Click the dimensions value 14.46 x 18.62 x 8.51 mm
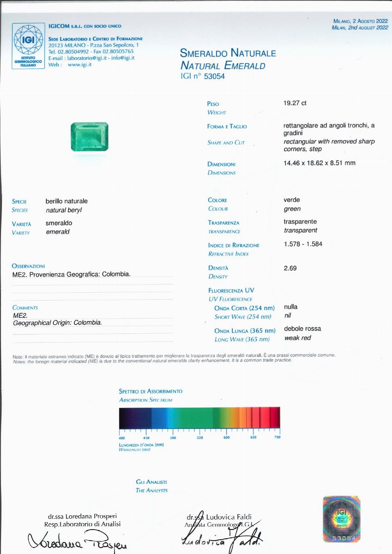Screen dimensions: 392x554 [319, 163]
